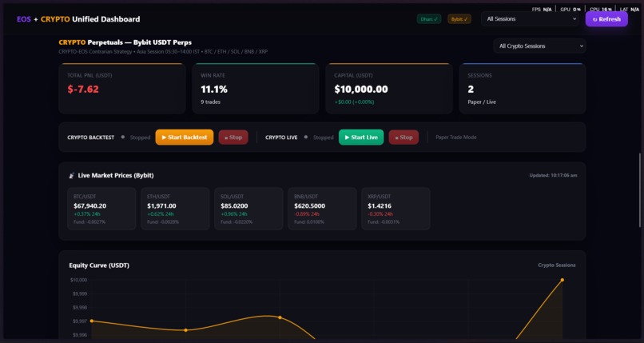Click the page vertical scrollbar thumb
The image size is (644, 343).
pos(639,189)
